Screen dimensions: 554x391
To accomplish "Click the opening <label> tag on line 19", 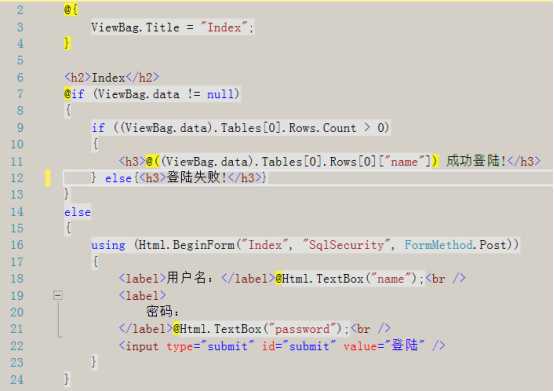I will coord(142,295).
